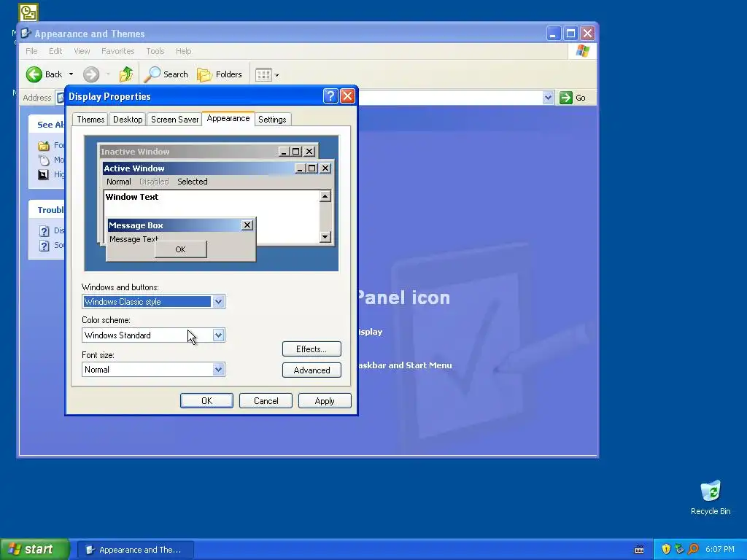
Task: Click the keyboard icon on the taskbar
Action: (x=639, y=550)
